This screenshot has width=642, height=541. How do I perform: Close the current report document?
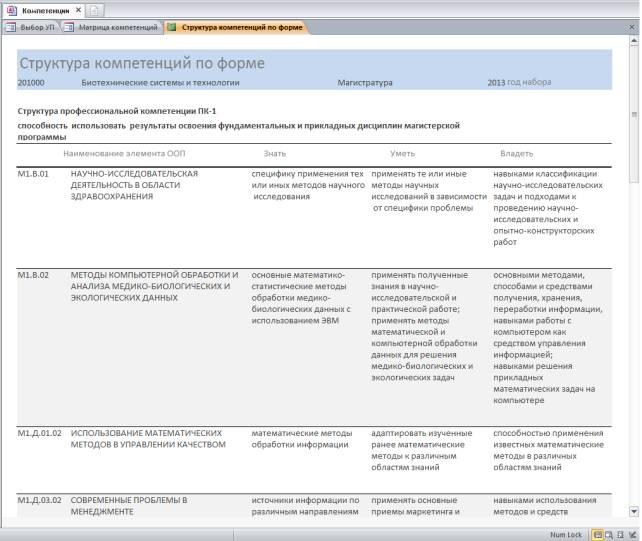click(x=632, y=27)
